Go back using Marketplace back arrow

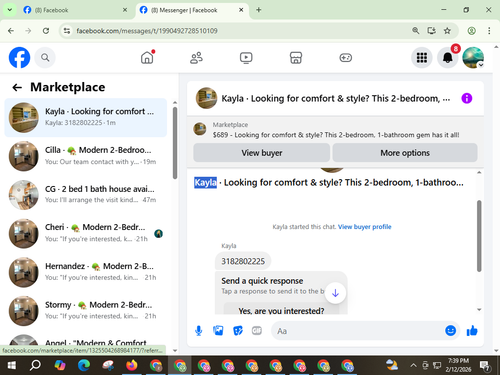17,87
